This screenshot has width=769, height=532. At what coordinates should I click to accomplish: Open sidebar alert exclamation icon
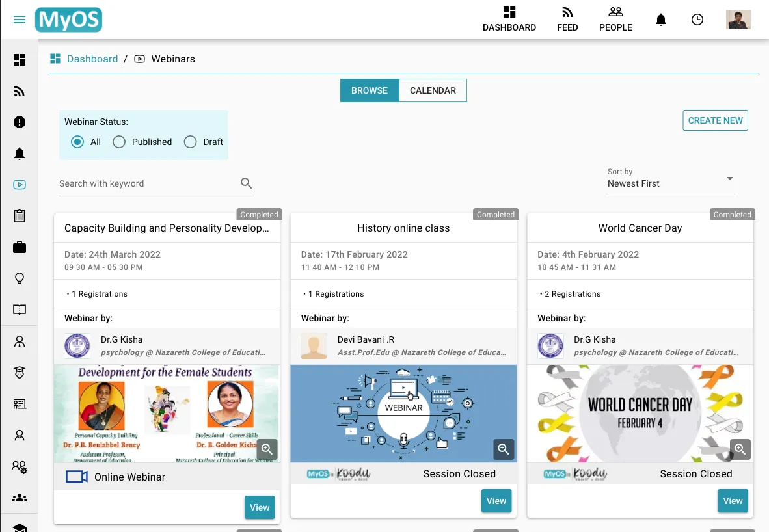click(20, 122)
